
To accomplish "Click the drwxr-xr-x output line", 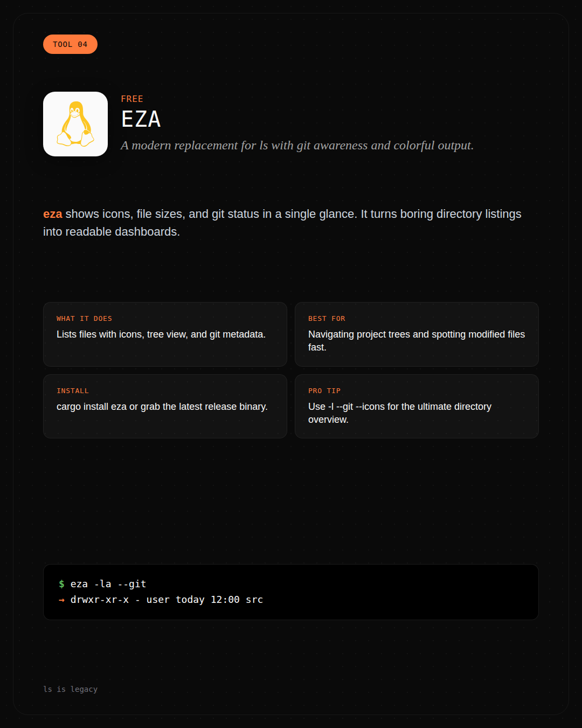I will [167, 600].
